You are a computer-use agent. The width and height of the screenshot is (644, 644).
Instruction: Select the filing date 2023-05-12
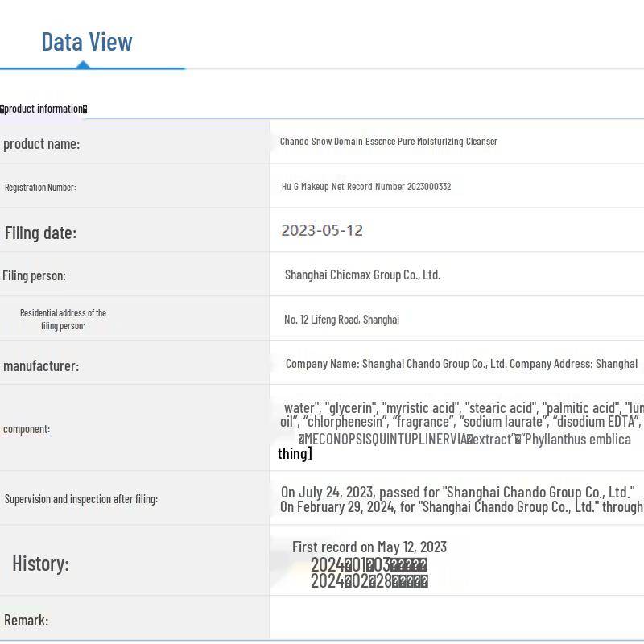[x=322, y=231]
